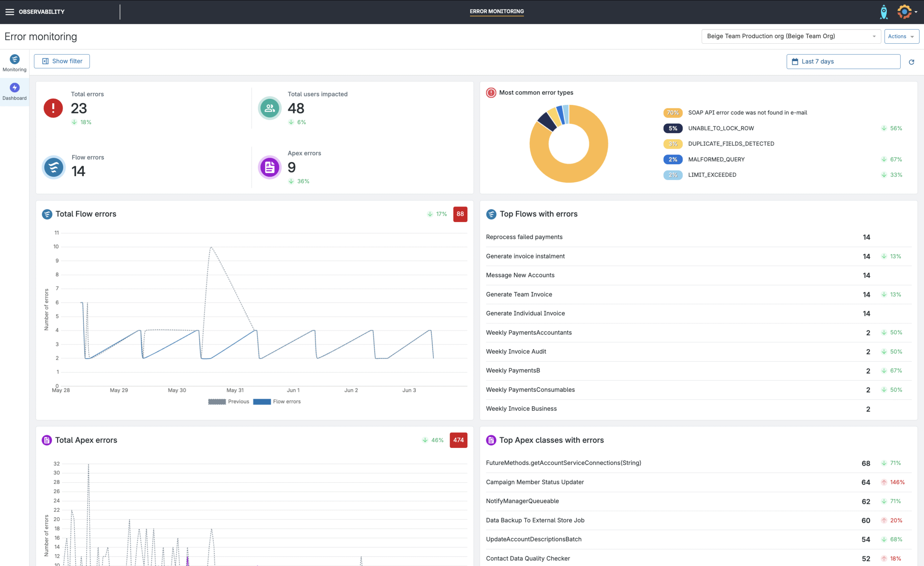This screenshot has width=924, height=566.
Task: Open the settings gear icon top right
Action: coord(905,12)
